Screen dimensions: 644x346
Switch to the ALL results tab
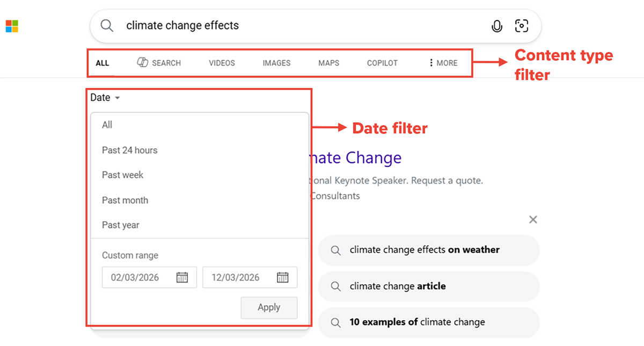(x=103, y=63)
